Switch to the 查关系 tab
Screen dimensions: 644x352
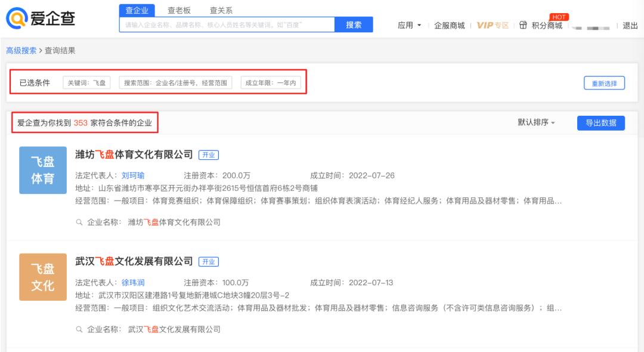pos(219,10)
